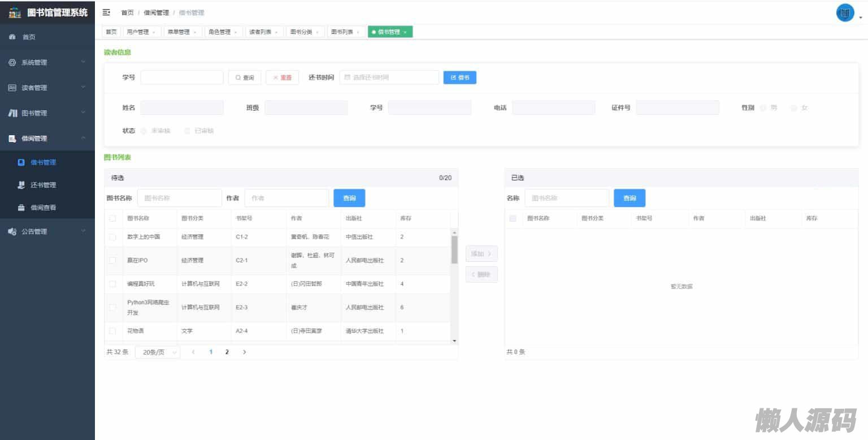The image size is (868, 440).
Task: Click the blue 借书 button
Action: point(459,77)
